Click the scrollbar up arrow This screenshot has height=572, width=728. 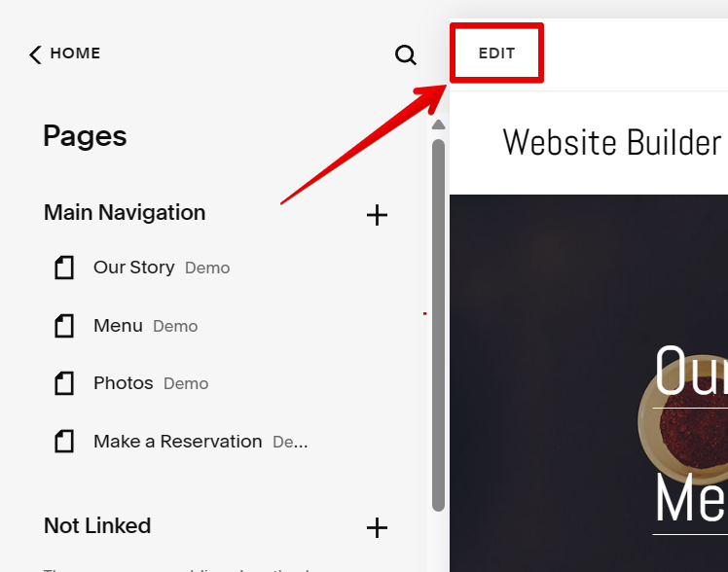point(438,125)
